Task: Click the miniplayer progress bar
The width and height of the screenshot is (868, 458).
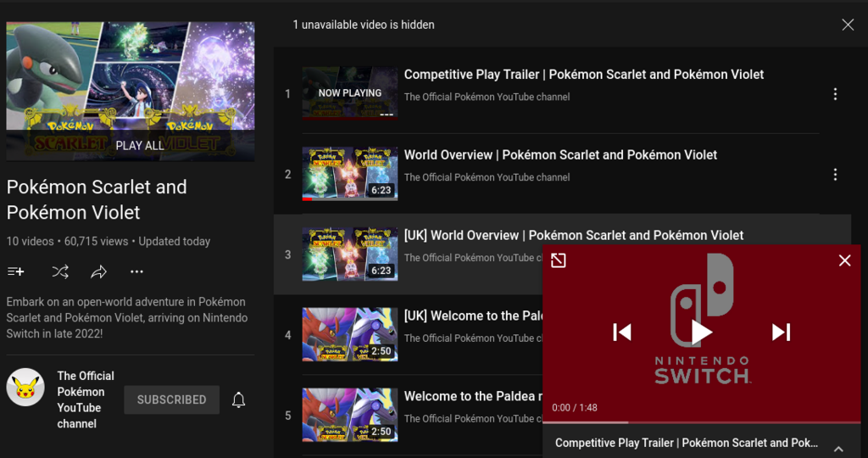Action: [701, 422]
